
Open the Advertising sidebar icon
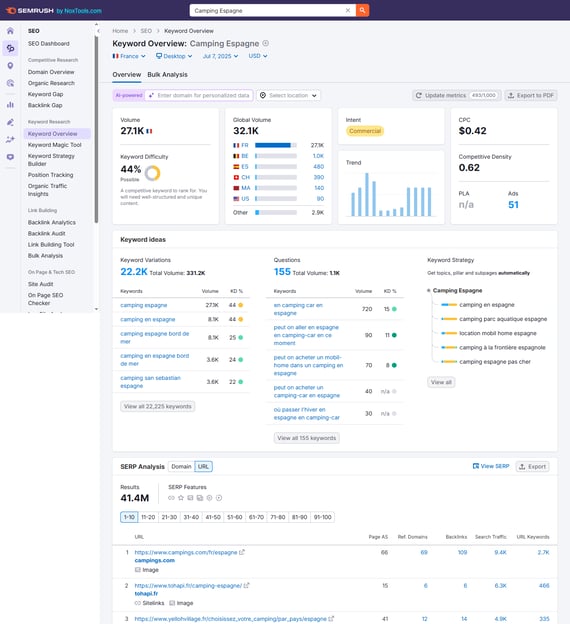(x=10, y=83)
